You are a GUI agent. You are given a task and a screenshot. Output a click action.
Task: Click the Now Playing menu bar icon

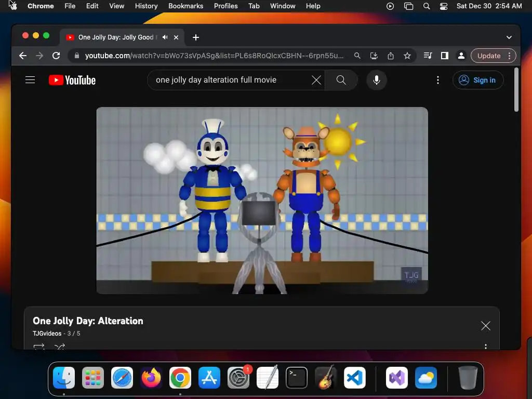[x=390, y=6]
